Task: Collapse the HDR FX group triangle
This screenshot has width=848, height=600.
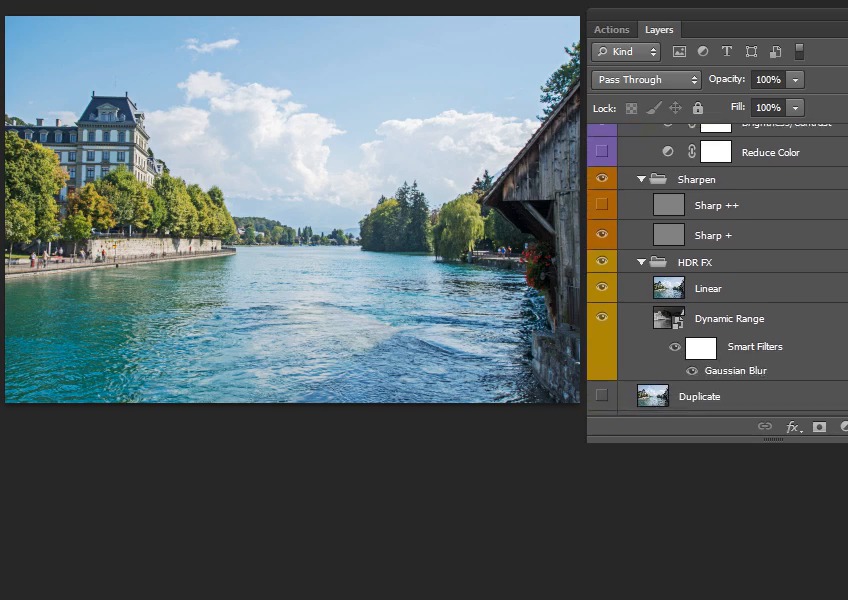Action: tap(641, 262)
